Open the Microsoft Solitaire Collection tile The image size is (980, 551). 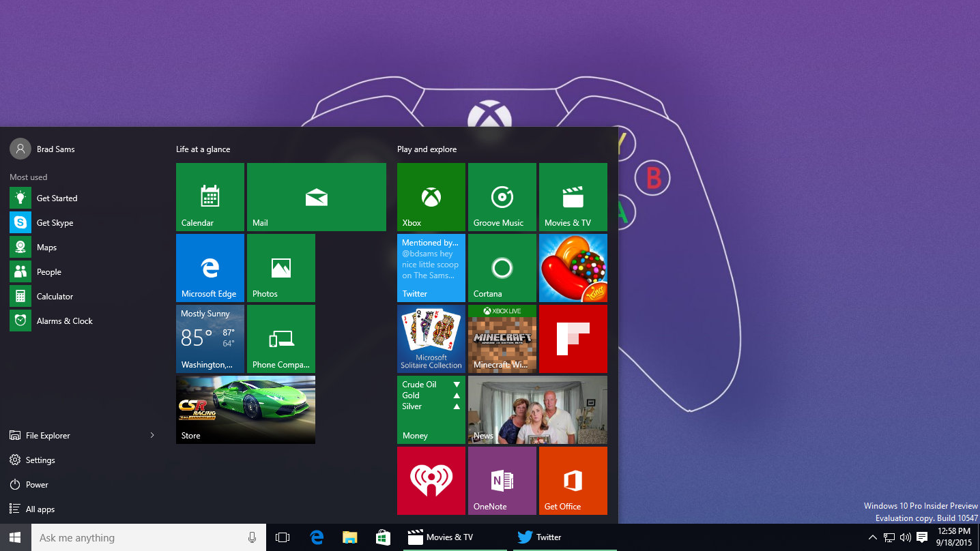click(431, 339)
